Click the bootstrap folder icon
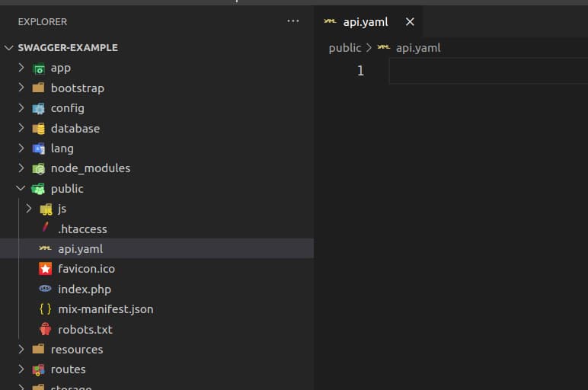The width and height of the screenshot is (588, 390). pos(38,88)
